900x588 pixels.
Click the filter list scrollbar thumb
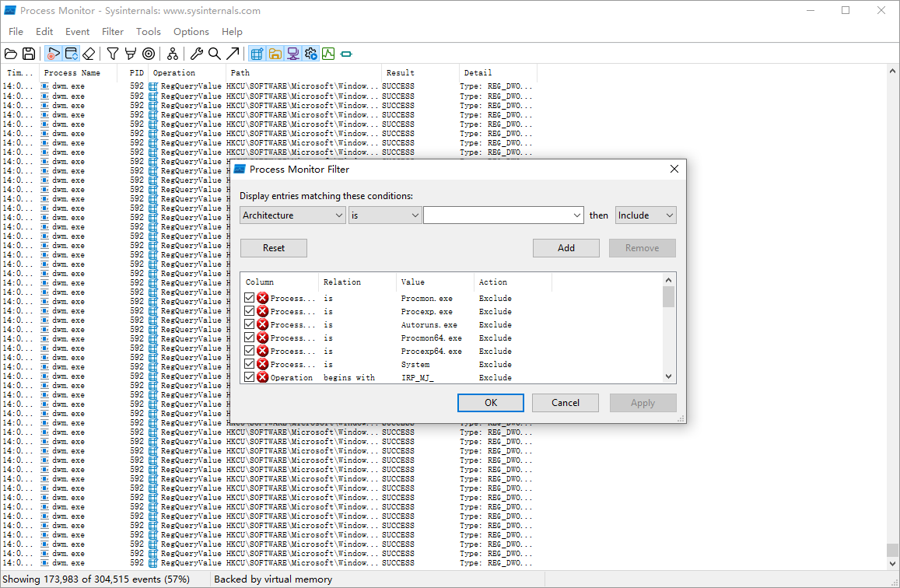668,296
